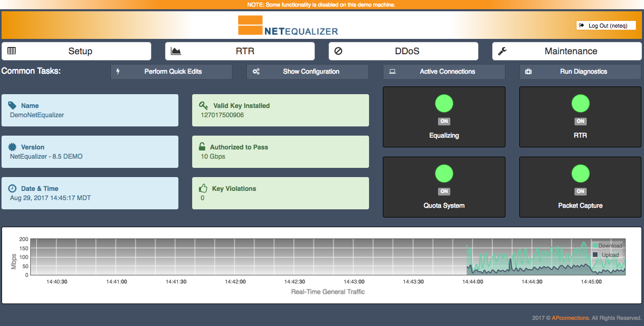Screen dimensions: 644x326
Task: Click the green Quota System status light
Action: click(444, 173)
